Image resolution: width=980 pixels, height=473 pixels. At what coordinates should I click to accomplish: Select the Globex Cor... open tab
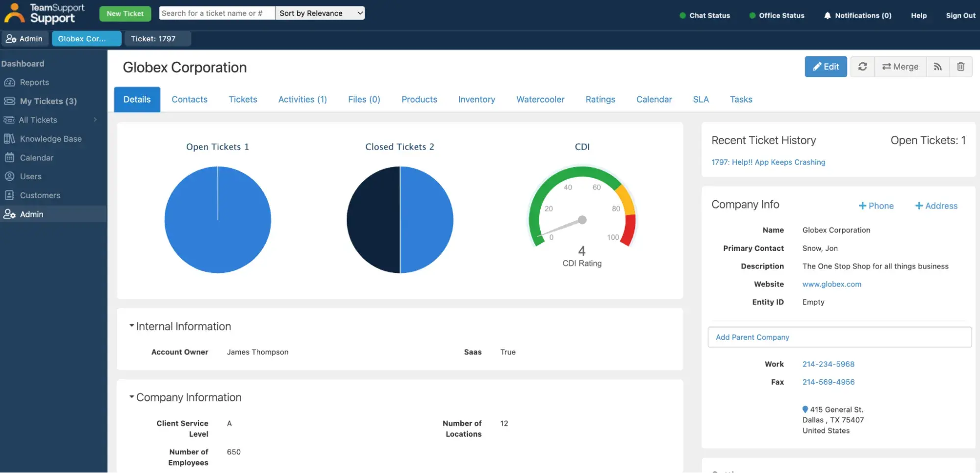pyautogui.click(x=87, y=39)
